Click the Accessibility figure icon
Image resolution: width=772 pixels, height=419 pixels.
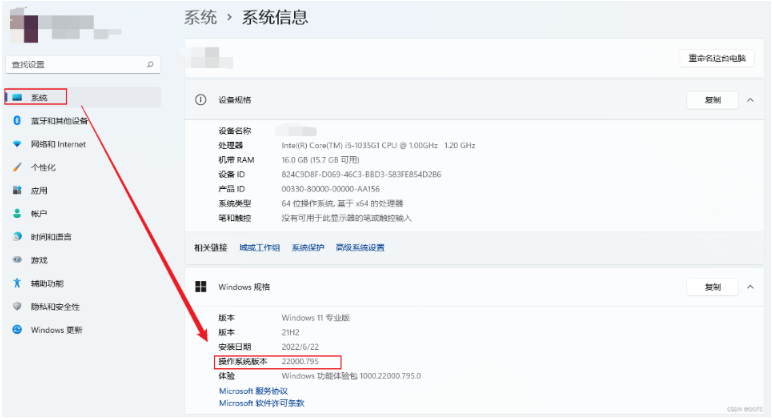17,283
